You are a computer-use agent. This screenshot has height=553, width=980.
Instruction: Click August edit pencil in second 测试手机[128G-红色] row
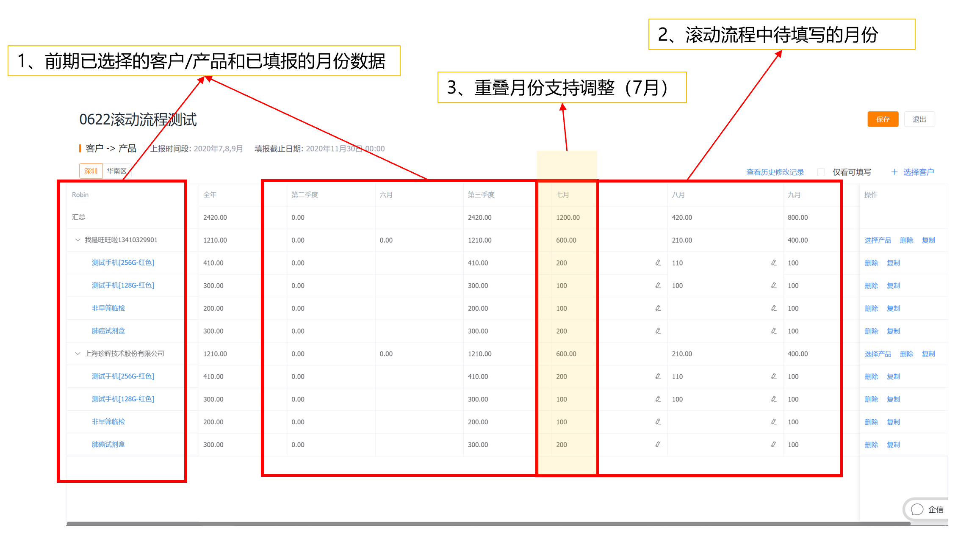point(773,399)
